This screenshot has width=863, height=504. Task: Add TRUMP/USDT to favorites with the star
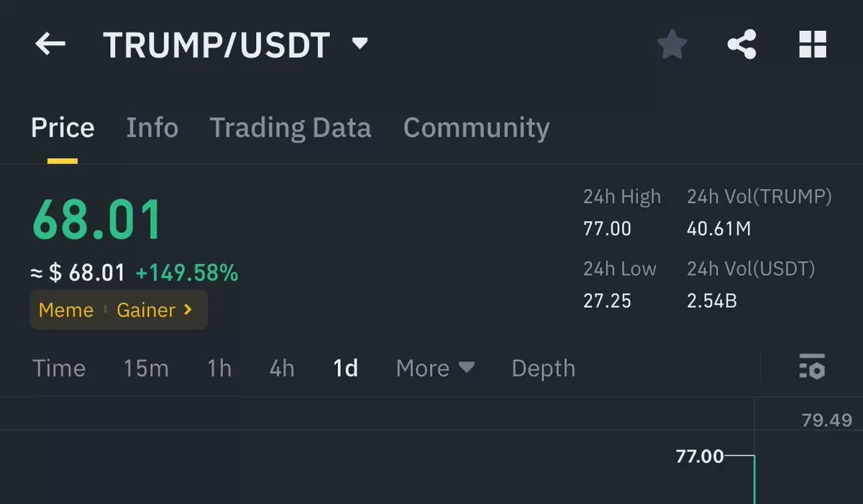coord(672,45)
